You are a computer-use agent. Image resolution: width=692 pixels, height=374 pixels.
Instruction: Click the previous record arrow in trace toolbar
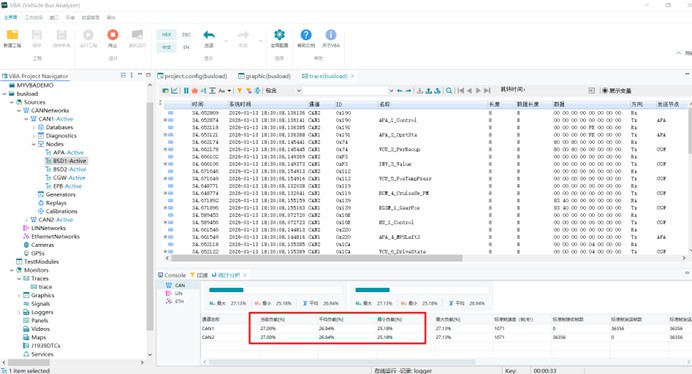coord(470,91)
